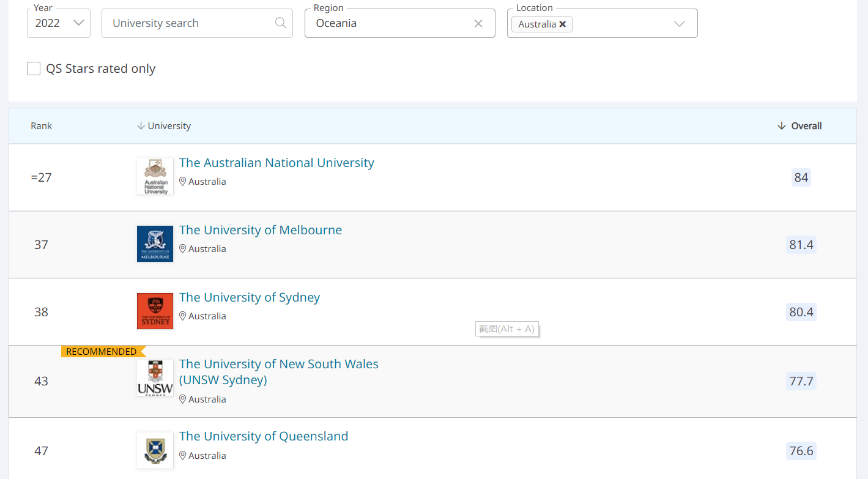
Task: Open the Year 2022 dropdown
Action: coord(59,23)
